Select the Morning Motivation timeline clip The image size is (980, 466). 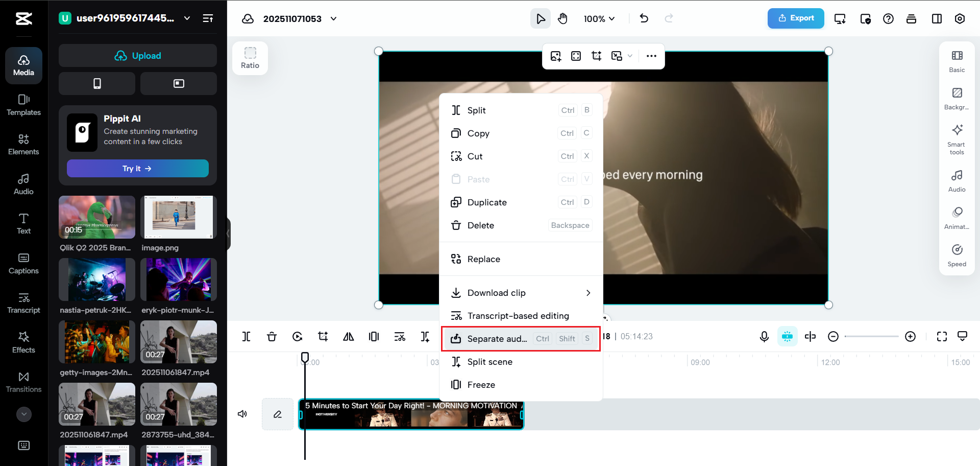coord(411,414)
